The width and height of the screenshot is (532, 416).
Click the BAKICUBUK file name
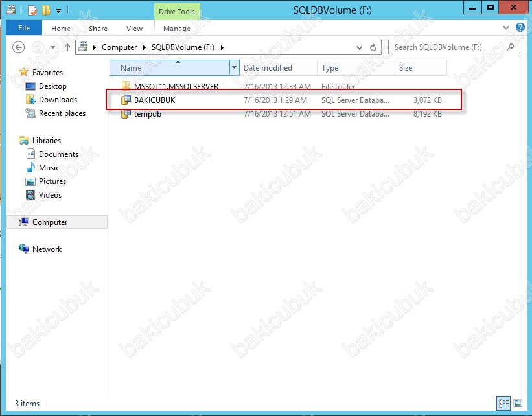point(154,100)
